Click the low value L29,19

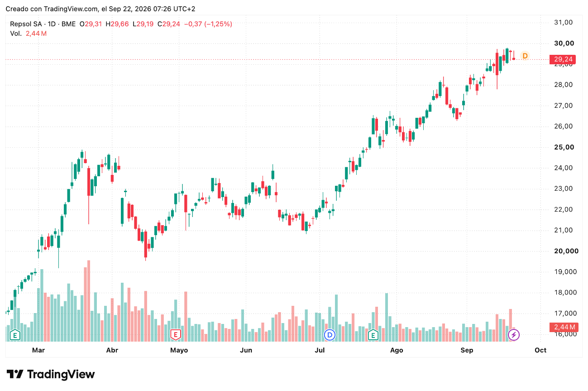(143, 24)
